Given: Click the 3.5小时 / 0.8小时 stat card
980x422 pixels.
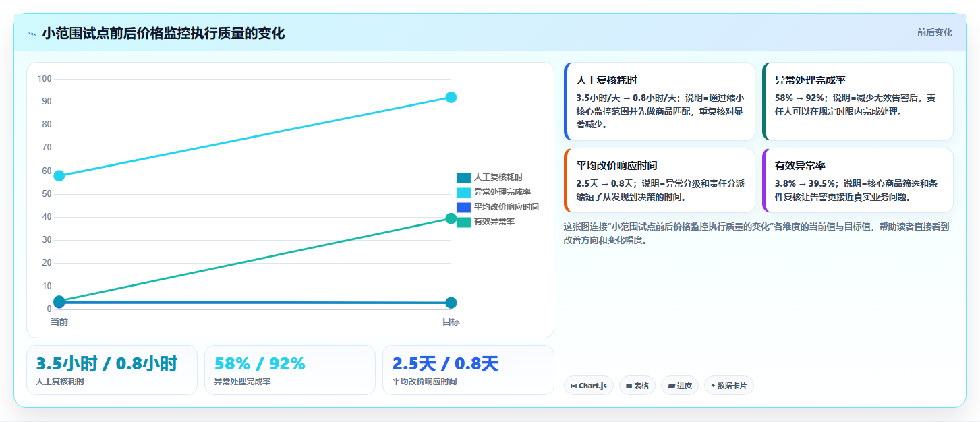Looking at the screenshot, I should [x=112, y=370].
